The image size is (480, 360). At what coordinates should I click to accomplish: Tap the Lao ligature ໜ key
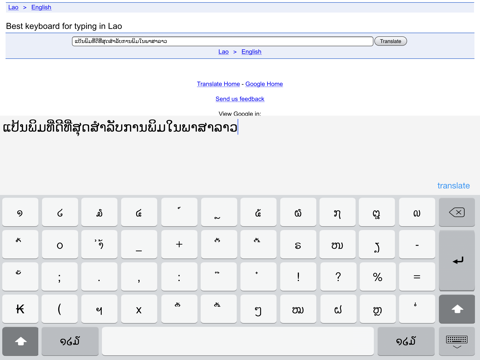[337, 244]
